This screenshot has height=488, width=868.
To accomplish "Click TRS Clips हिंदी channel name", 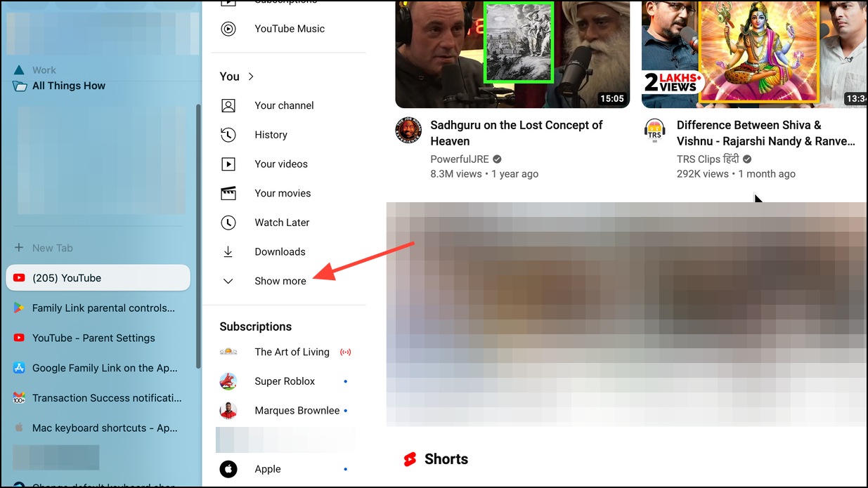I will 709,159.
